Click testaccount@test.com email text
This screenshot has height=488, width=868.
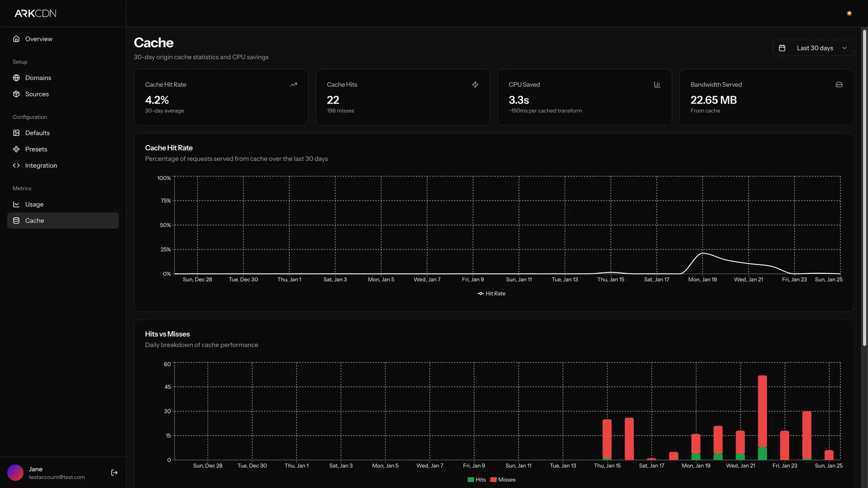pyautogui.click(x=57, y=477)
